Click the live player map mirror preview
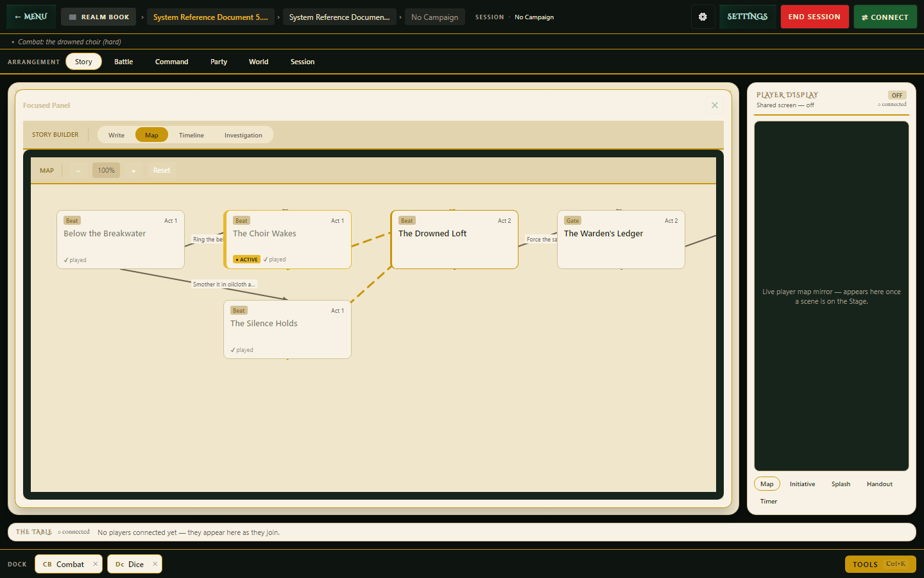 tap(832, 296)
